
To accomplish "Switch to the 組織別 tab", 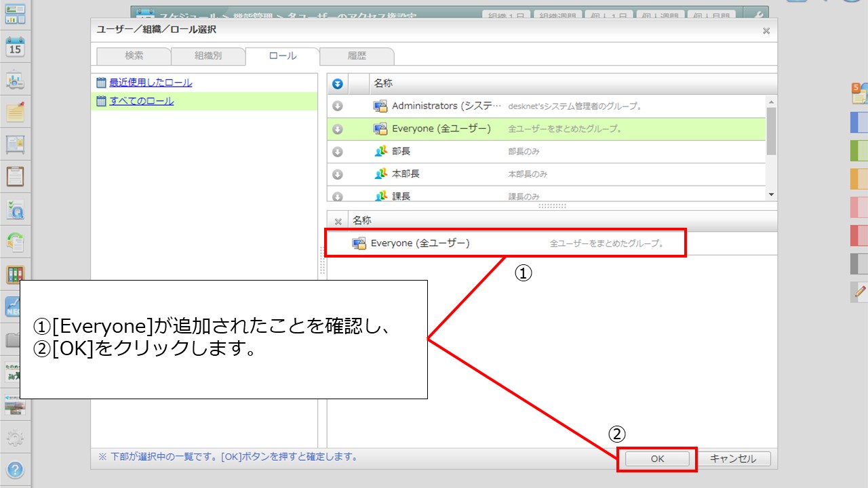I will tap(208, 56).
